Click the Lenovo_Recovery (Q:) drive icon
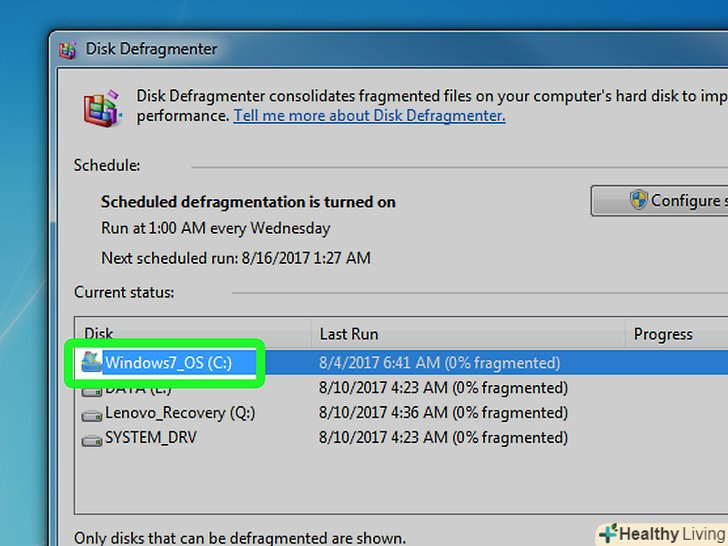Screen dimensions: 728x546 coord(91,415)
